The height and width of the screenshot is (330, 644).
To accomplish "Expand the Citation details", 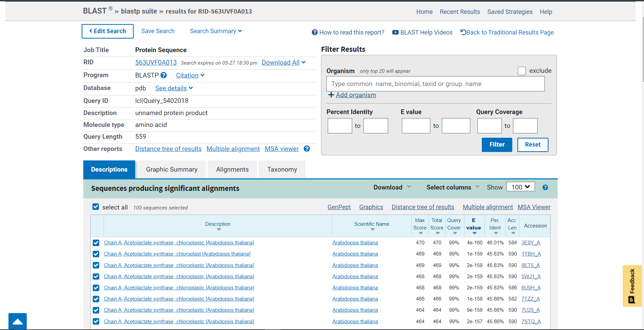I will tap(190, 75).
